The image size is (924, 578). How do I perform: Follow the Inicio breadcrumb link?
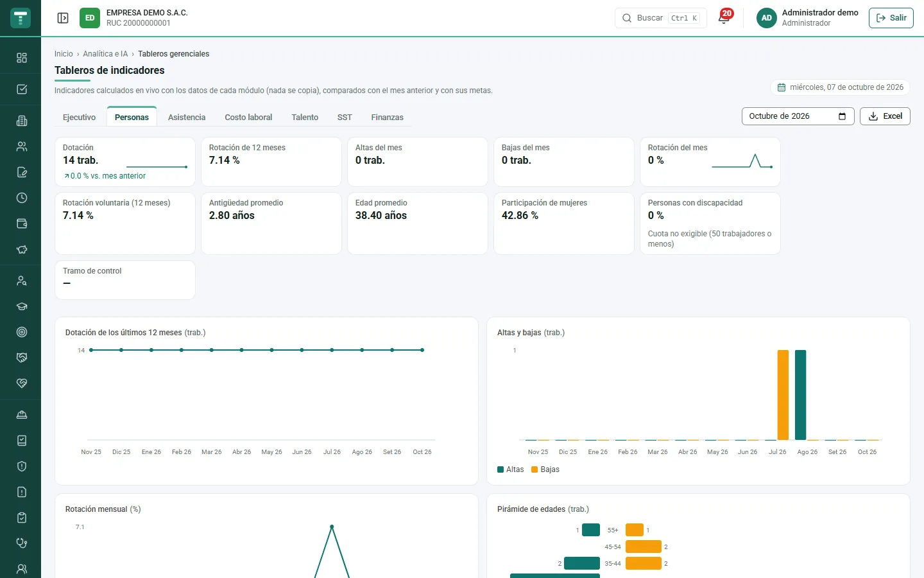click(64, 54)
